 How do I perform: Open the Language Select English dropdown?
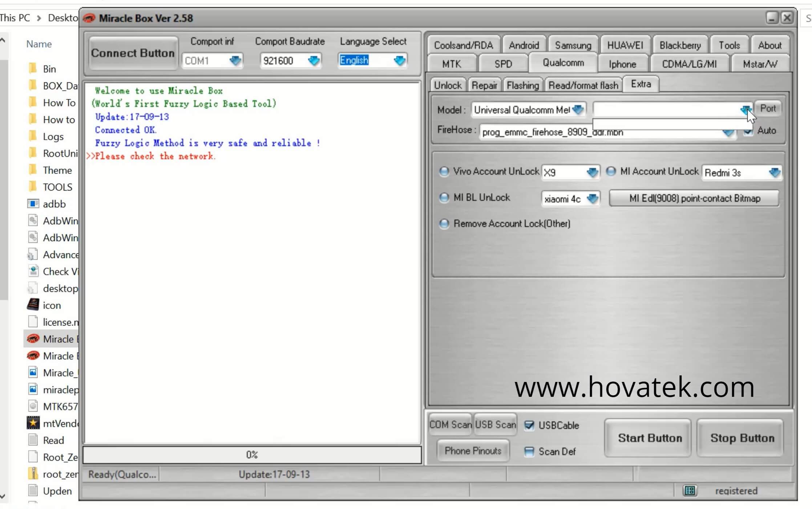pos(399,60)
